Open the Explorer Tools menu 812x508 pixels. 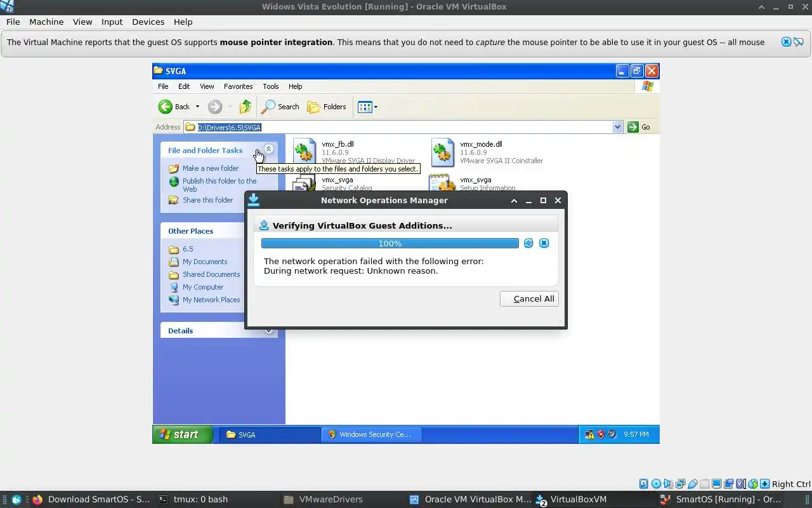[270, 86]
